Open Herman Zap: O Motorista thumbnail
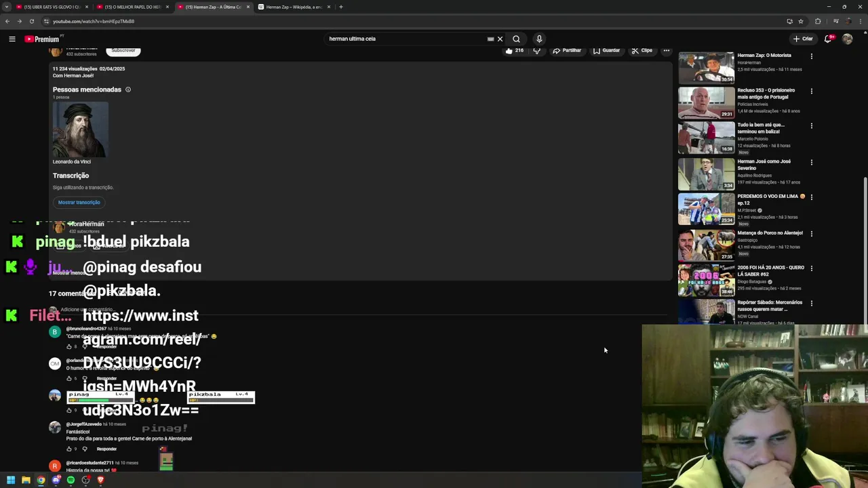 click(706, 68)
